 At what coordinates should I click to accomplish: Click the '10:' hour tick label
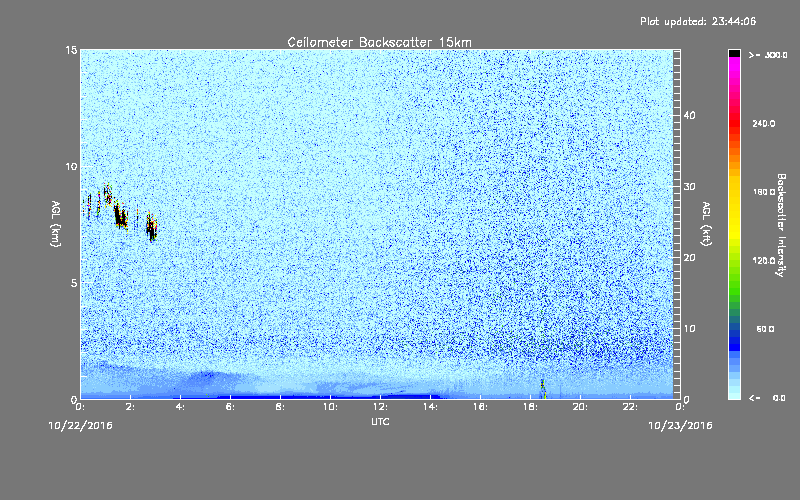click(x=331, y=407)
